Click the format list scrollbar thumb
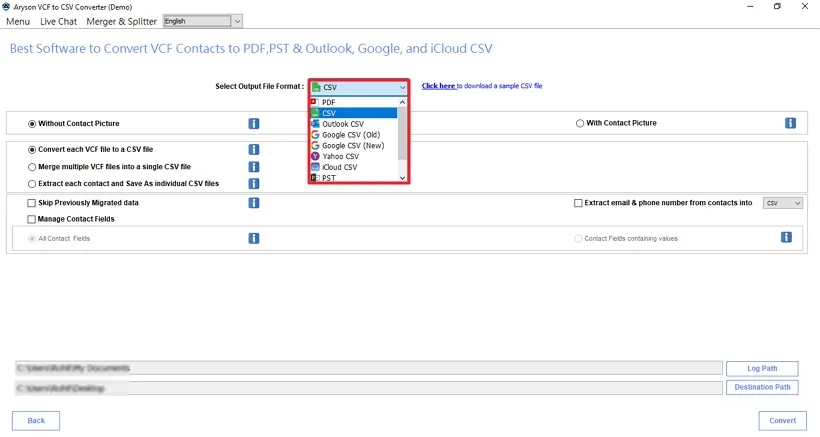This screenshot has height=437, width=820. [402, 133]
